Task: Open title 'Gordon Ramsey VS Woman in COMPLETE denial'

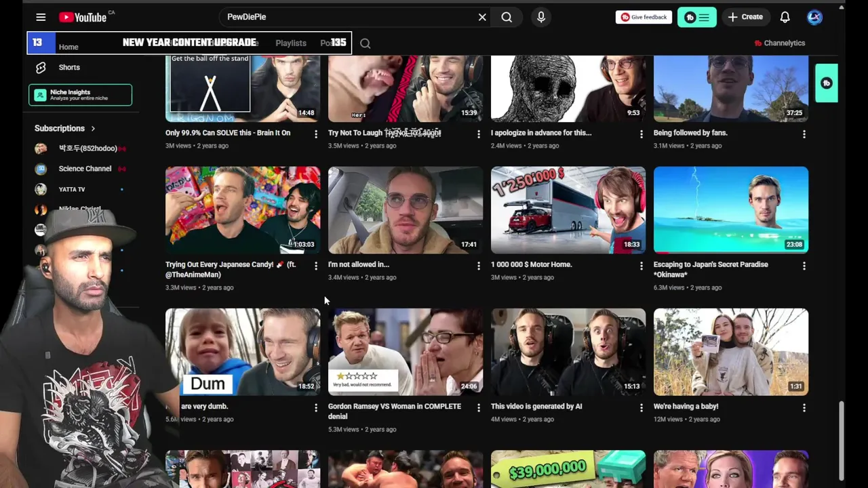Action: (x=395, y=411)
